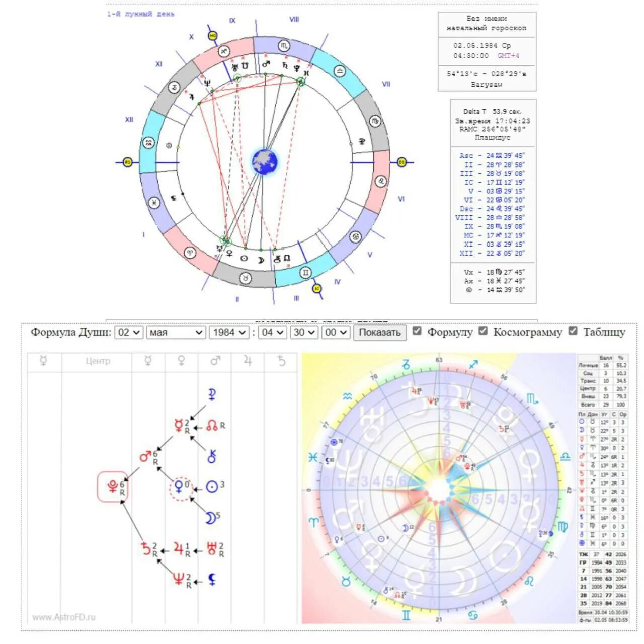Click Mars column header in formula table
This screenshot has width=644, height=644.
[215, 361]
